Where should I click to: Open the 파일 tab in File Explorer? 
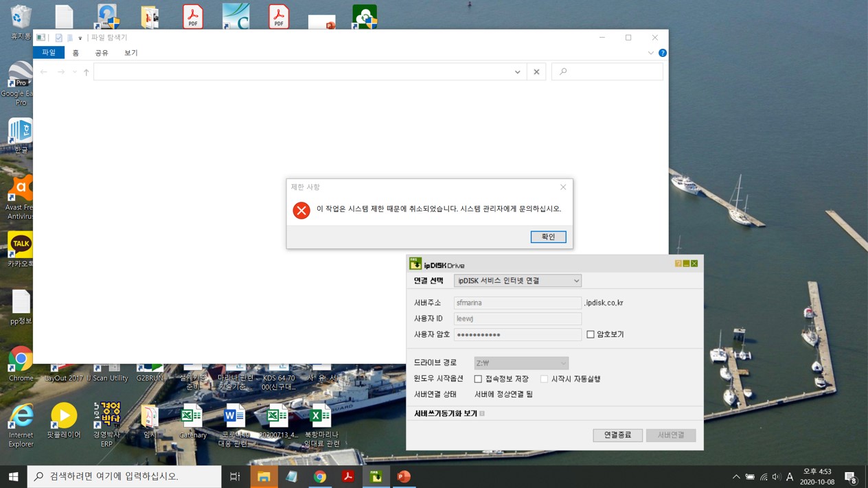(49, 53)
